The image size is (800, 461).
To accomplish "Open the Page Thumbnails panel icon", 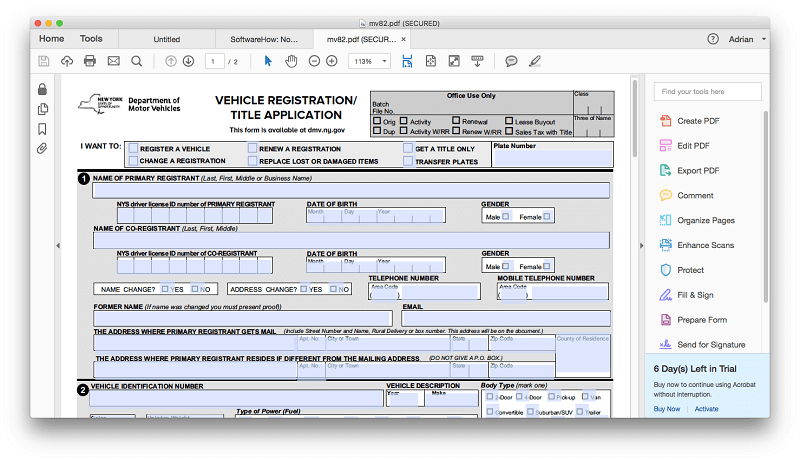I will [43, 109].
